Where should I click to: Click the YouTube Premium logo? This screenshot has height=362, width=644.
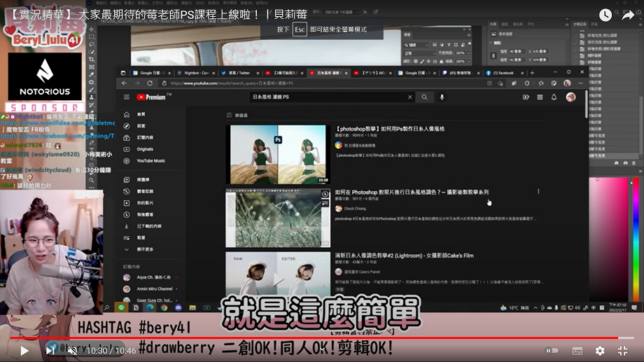pos(151,97)
